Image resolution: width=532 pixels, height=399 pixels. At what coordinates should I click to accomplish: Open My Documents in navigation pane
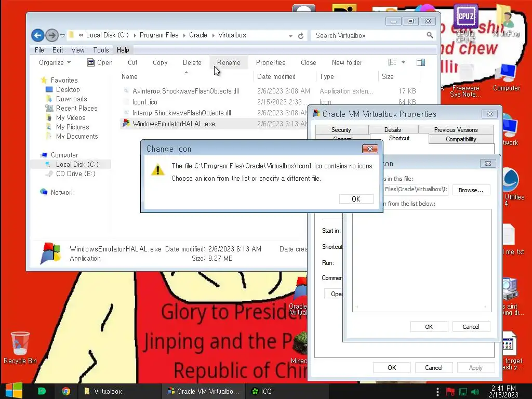77,136
